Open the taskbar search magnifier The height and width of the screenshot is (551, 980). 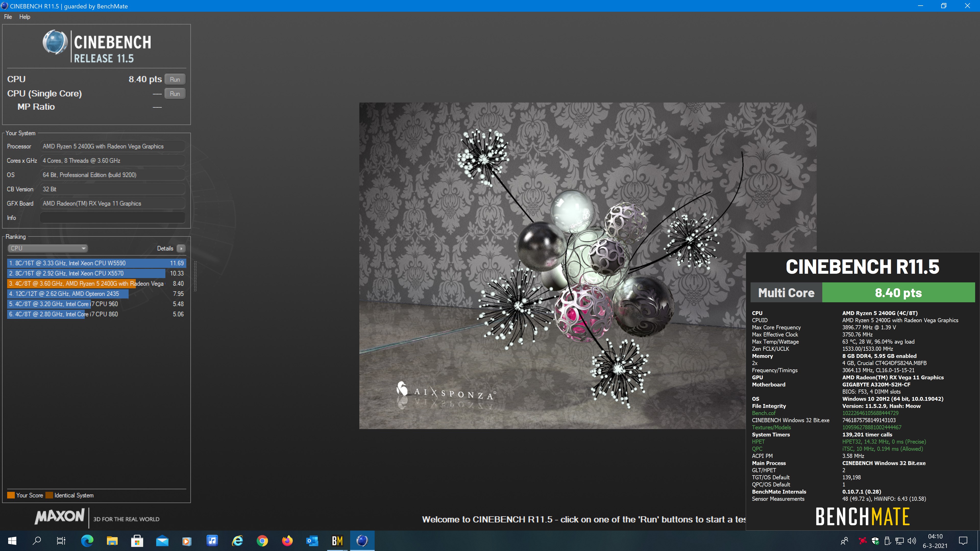37,541
